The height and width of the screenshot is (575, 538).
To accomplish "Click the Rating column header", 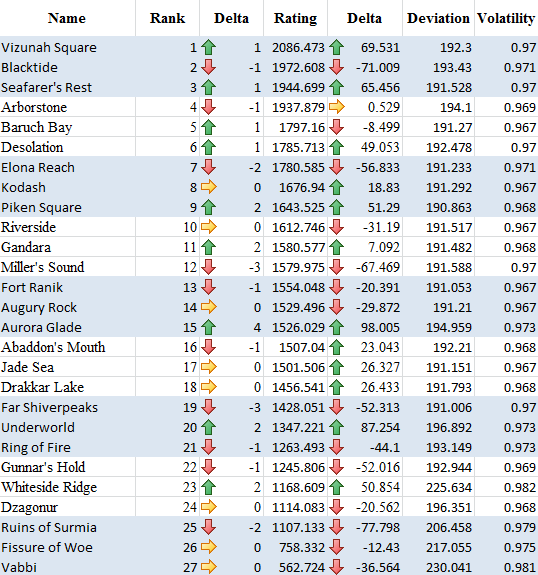I will 295,18.
